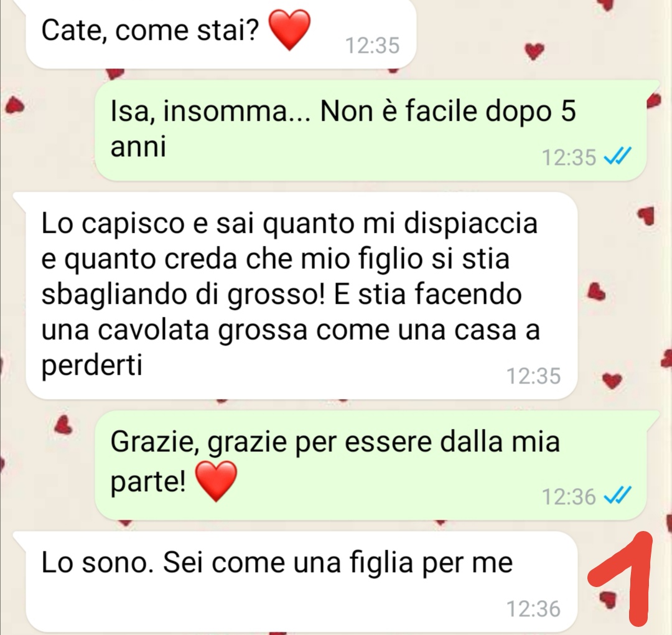The image size is (672, 635).
Task: Select the 'Isa, insomma... Non è facile' message
Action: click(370, 129)
